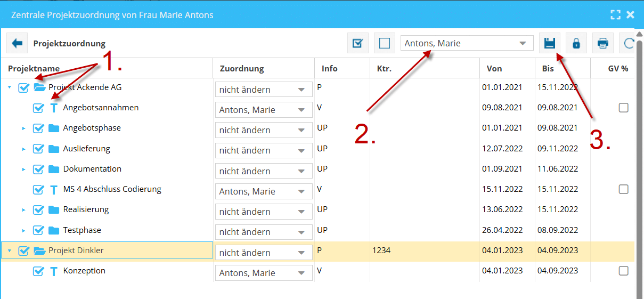Select the Realisierung tree item

click(86, 209)
